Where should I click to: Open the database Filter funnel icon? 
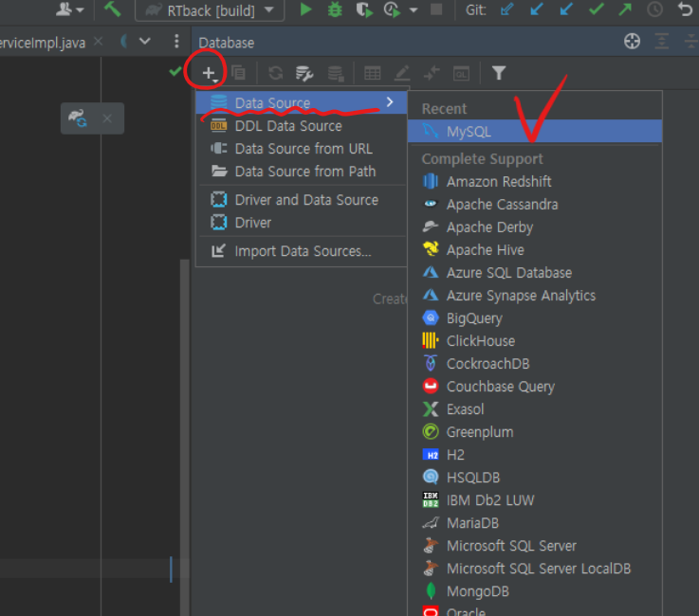tap(498, 73)
